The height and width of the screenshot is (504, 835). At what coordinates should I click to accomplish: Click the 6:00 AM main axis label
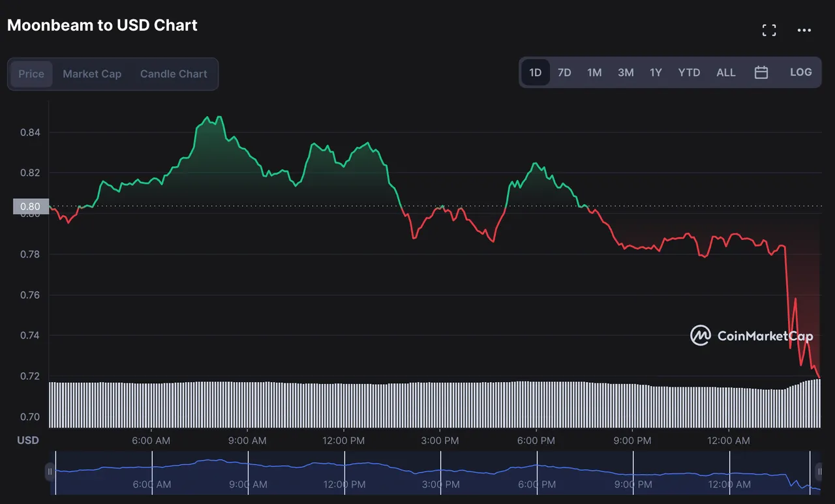tap(151, 441)
